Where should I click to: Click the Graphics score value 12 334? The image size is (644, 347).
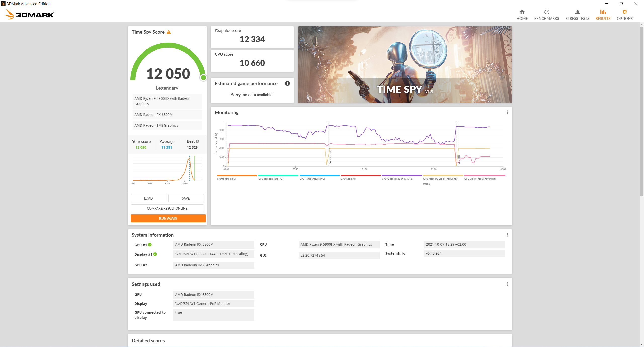click(252, 39)
